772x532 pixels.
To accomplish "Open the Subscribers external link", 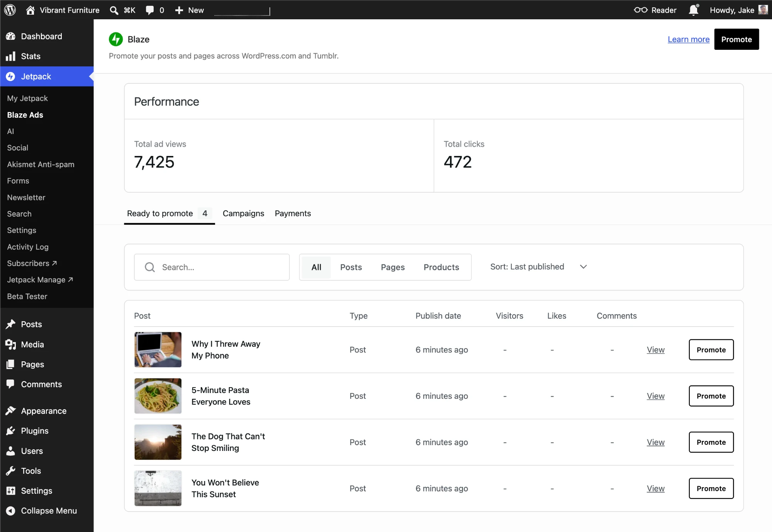I will [x=32, y=263].
